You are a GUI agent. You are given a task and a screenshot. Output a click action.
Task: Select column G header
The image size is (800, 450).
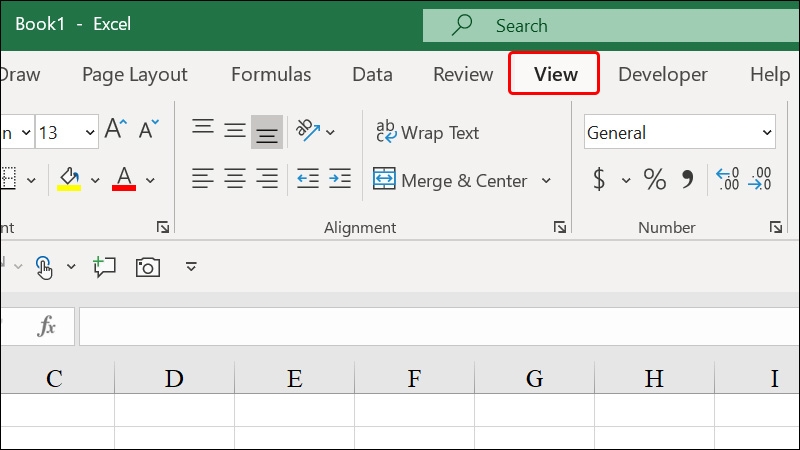pos(534,378)
